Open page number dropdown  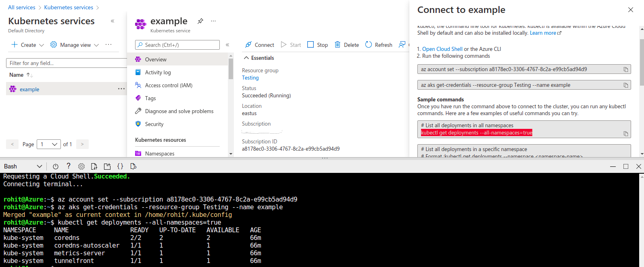pos(49,144)
